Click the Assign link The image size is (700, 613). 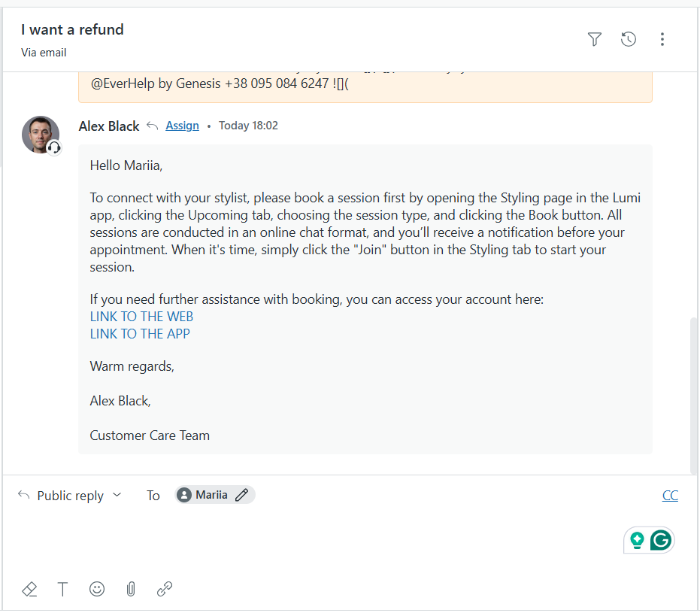[x=182, y=126]
